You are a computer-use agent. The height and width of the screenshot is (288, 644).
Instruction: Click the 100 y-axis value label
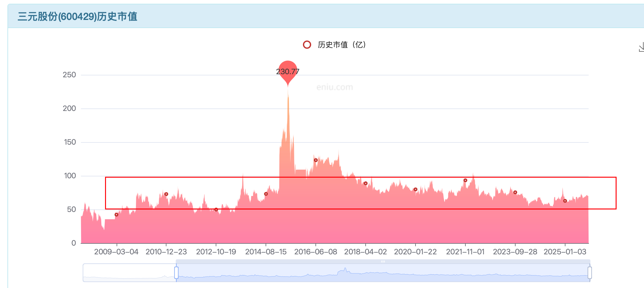click(x=70, y=176)
